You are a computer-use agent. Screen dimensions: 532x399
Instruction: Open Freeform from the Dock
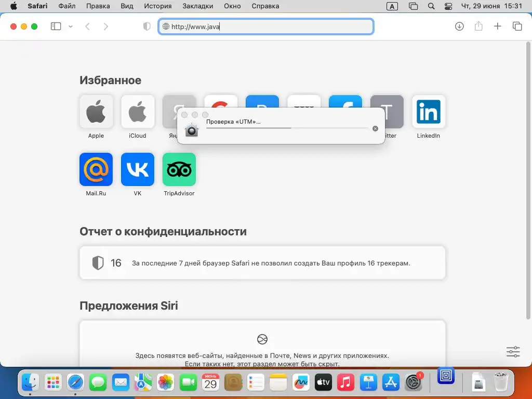pos(301,382)
